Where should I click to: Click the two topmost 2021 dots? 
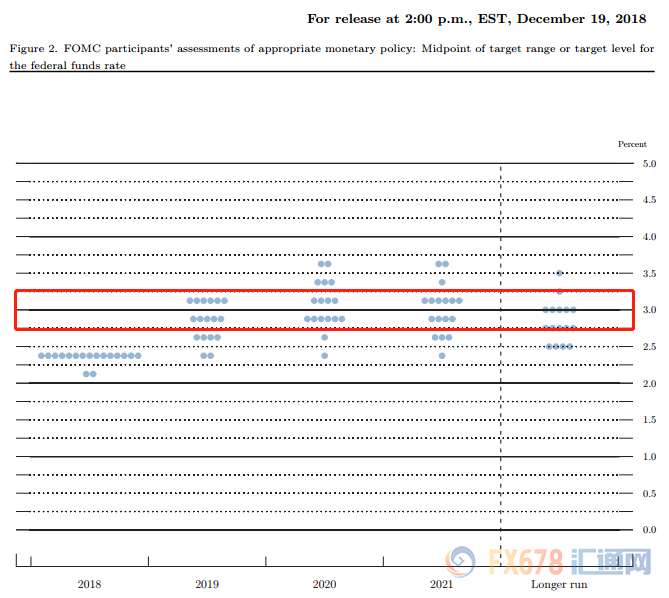(442, 264)
